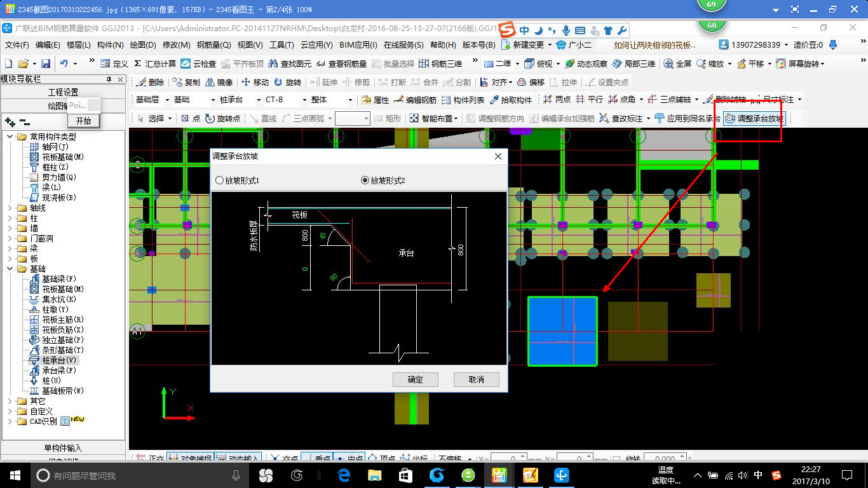This screenshot has width=868, height=488.
Task: Open 钢筋量(Q) menu
Action: (x=214, y=45)
